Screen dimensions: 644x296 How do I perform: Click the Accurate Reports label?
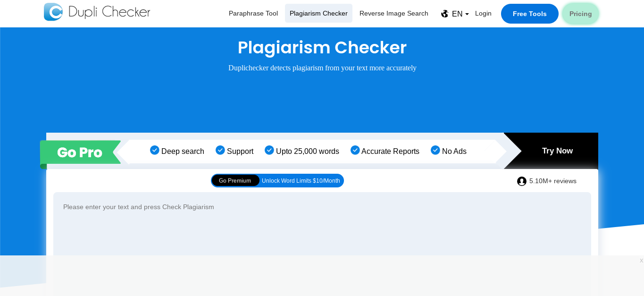pos(390,151)
